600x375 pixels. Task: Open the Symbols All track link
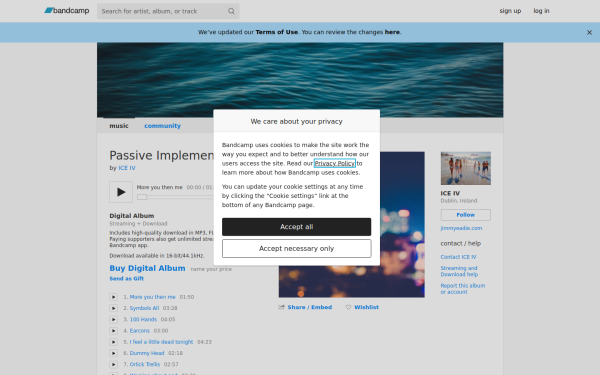click(x=144, y=308)
